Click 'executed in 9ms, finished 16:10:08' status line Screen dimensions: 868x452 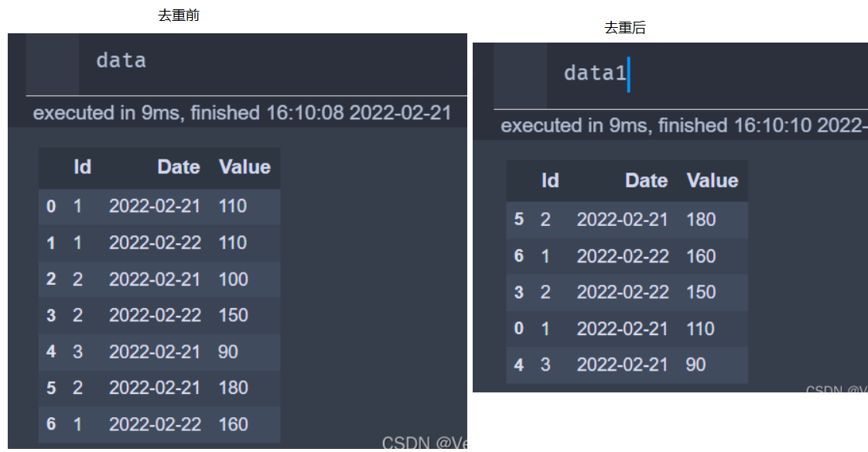[242, 113]
